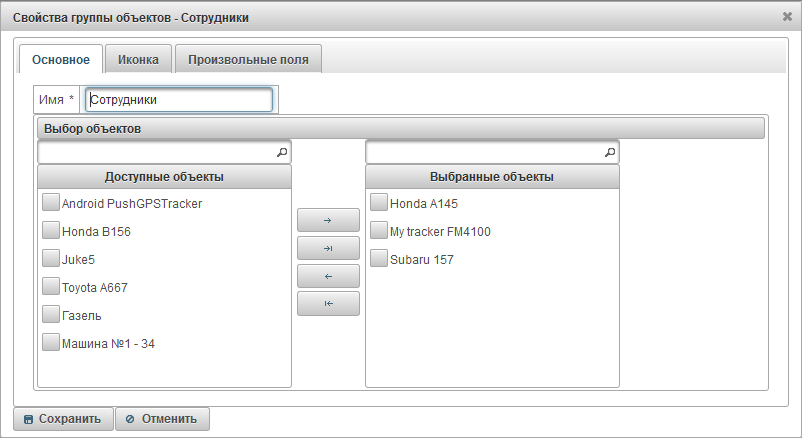Check the Honda B156 checkbox
The width and height of the screenshot is (802, 438).
[51, 231]
